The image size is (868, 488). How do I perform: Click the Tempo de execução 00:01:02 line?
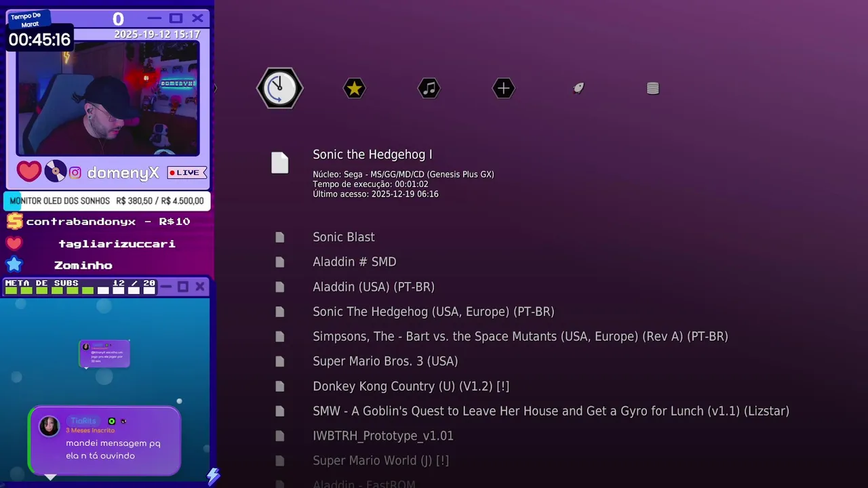[370, 184]
